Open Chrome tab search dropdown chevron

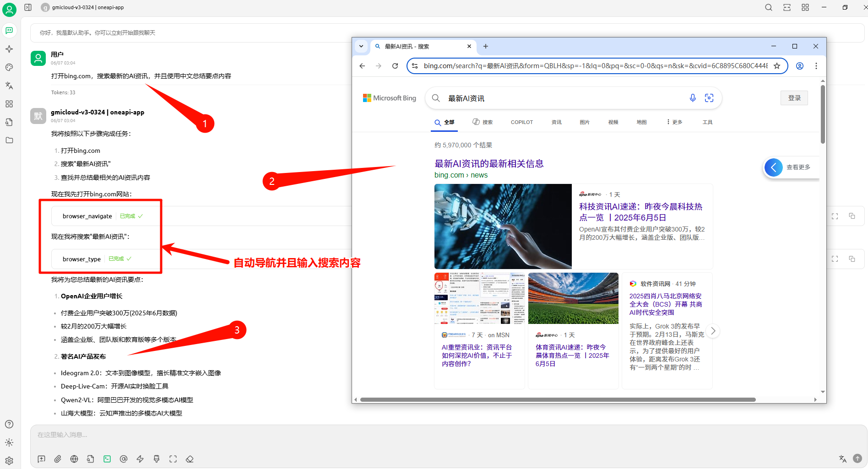[361, 46]
